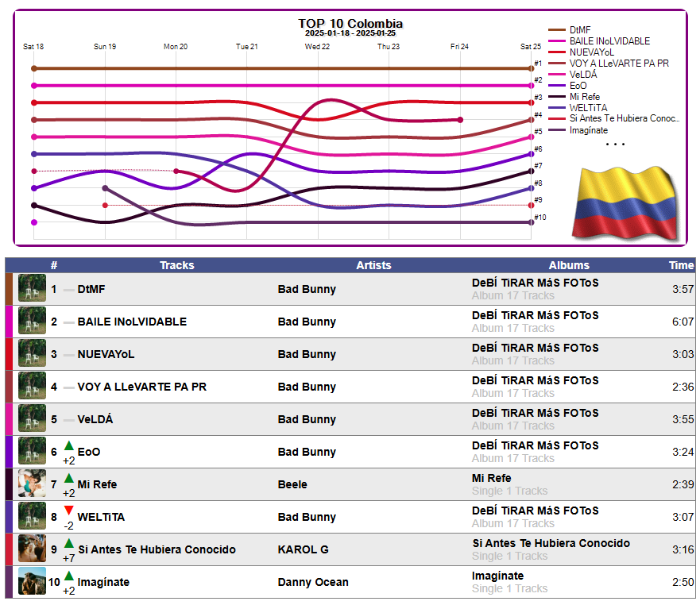
Task: Open Si Antes Te Hubiera Conocido album link
Action: click(551, 543)
